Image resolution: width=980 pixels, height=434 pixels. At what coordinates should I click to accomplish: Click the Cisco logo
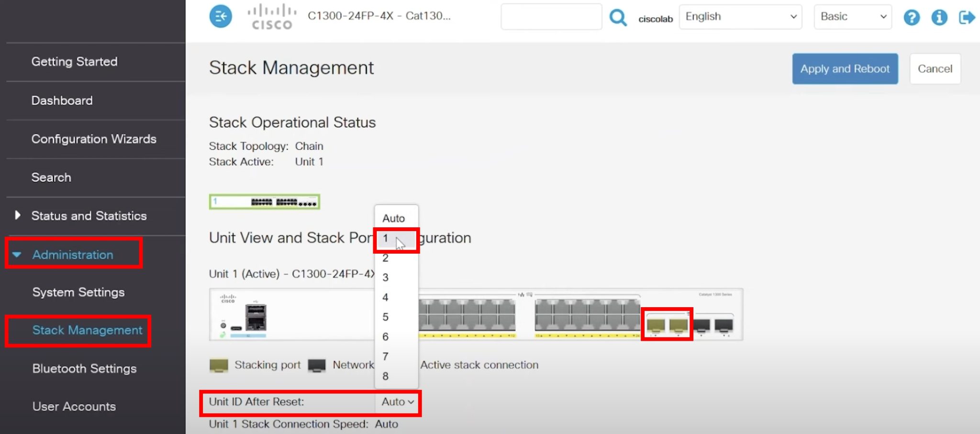271,17
